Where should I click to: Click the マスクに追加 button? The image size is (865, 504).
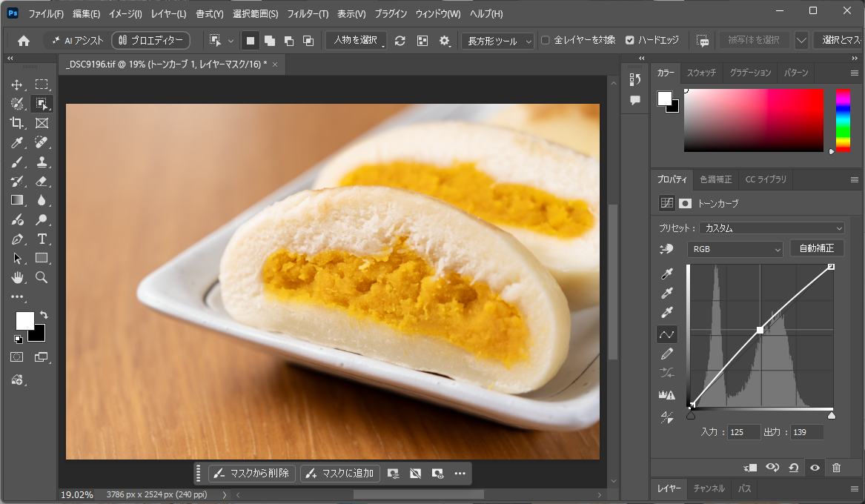click(x=339, y=473)
